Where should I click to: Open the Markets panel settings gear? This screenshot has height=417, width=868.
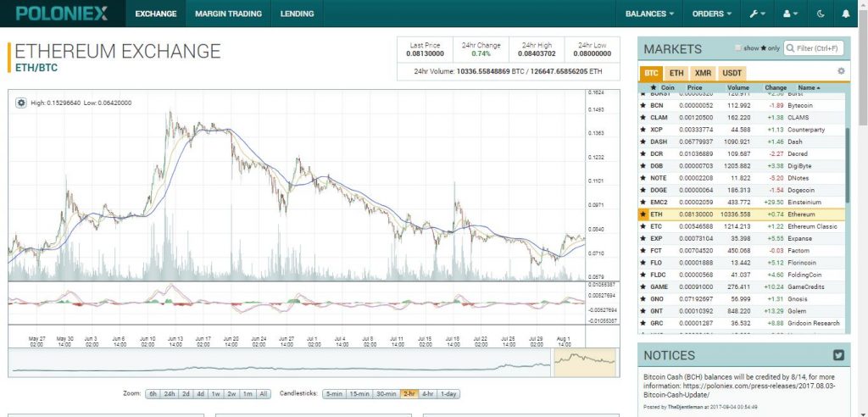pos(841,71)
